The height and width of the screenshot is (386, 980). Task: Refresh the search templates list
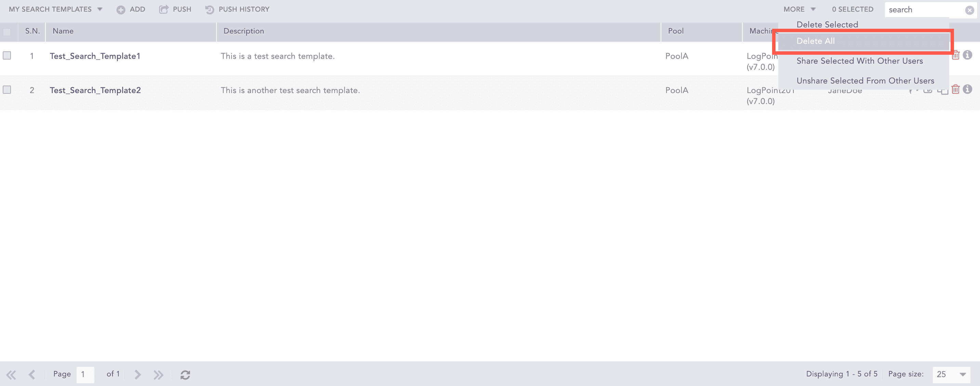tap(185, 375)
